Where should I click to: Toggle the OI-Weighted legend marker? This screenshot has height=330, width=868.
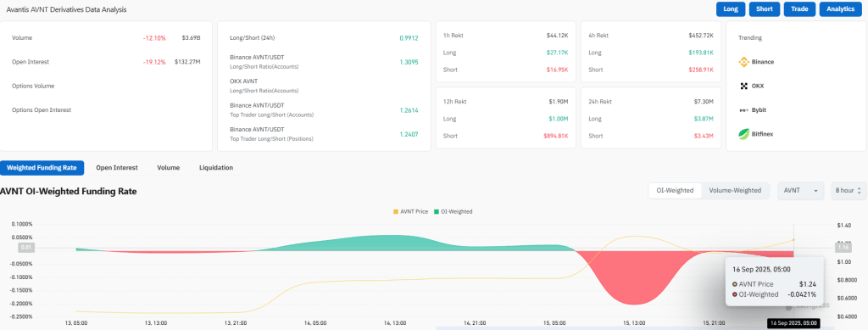tap(436, 211)
